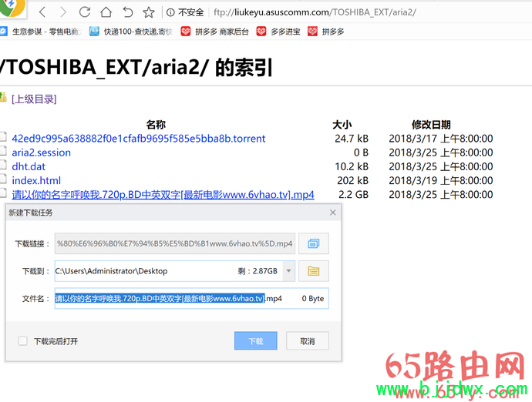Screen dimensions: 532x402
Task: Open the last 拼多多 bookmark
Action: tap(326, 32)
